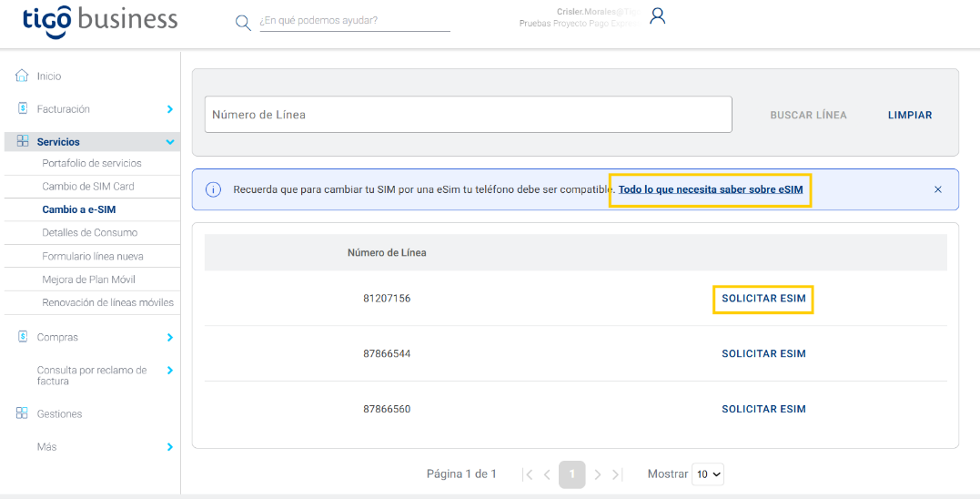Open Portafolio de servicios
980x499 pixels.
92,163
